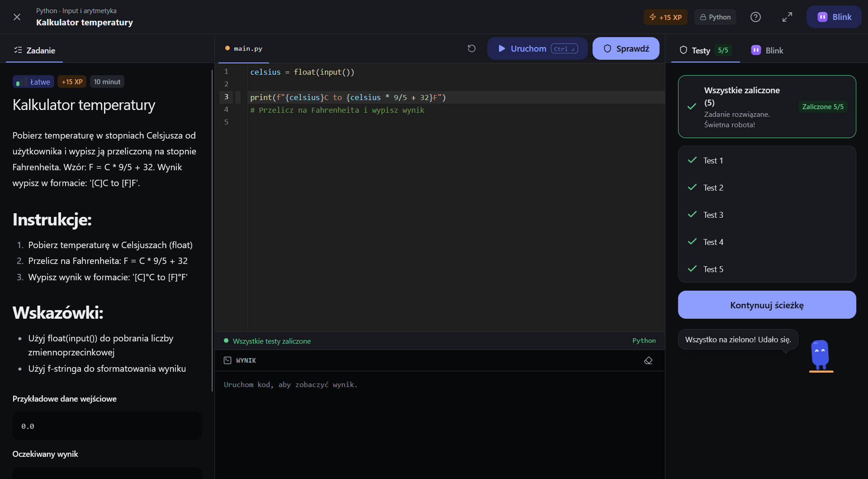The height and width of the screenshot is (479, 868).
Task: Click the 0.0 sample input box
Action: [x=107, y=426]
